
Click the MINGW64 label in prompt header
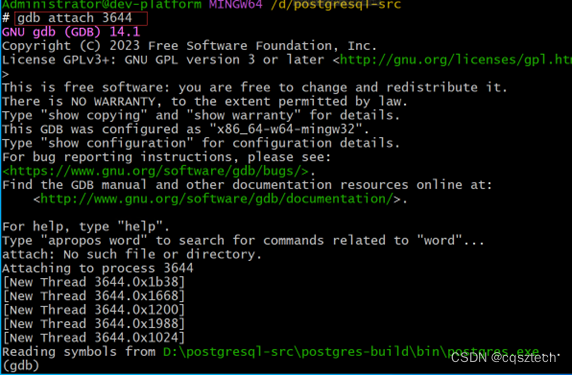[x=235, y=5]
